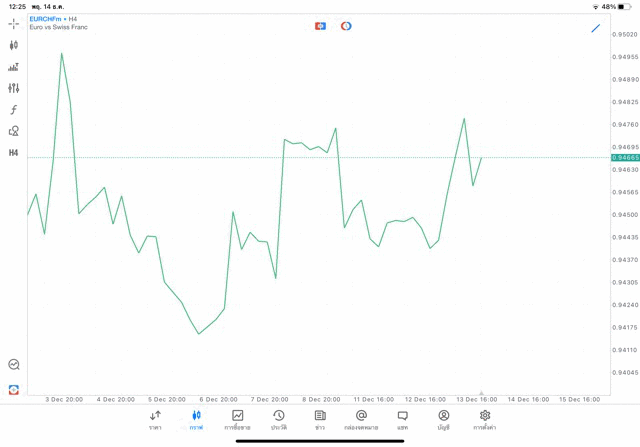Screen dimensions: 640x447
Task: Tap the candlestick chart type icon
Action: coord(13,45)
